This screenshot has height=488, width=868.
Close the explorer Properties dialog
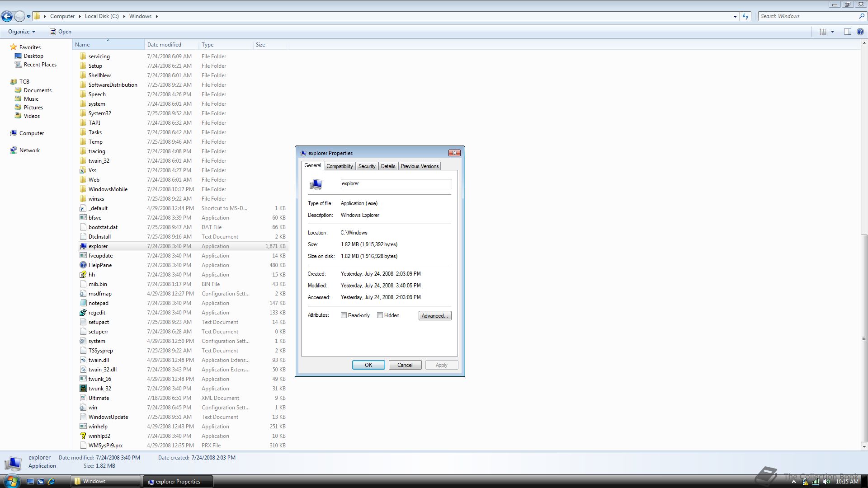click(x=454, y=153)
